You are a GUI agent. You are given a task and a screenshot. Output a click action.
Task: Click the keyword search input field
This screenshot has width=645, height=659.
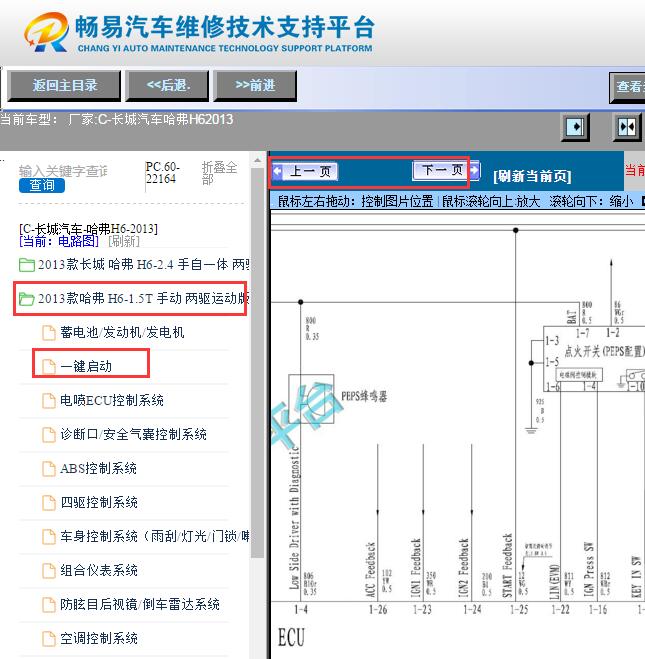[x=63, y=171]
